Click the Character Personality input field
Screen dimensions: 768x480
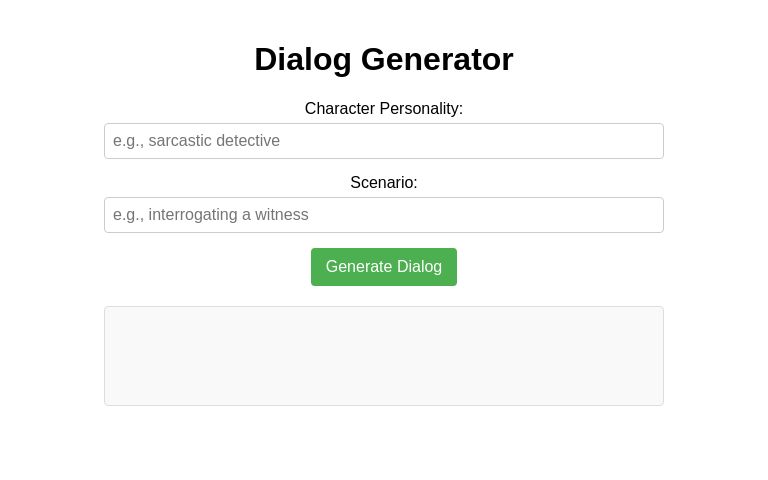coord(384,141)
